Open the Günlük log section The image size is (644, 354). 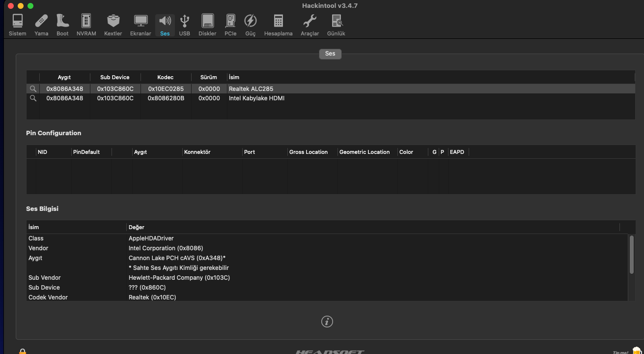tap(336, 25)
